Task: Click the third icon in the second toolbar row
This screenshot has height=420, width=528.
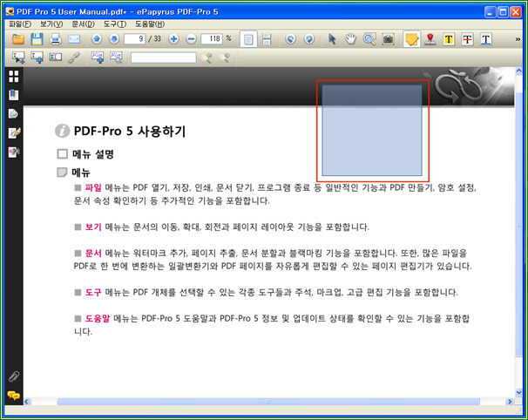Action: [55, 58]
